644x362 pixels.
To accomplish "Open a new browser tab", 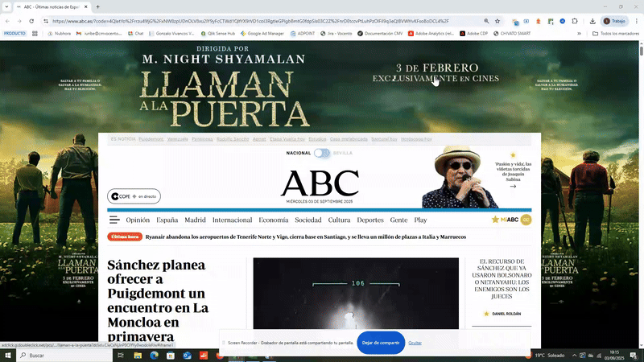I will pos(98,6).
